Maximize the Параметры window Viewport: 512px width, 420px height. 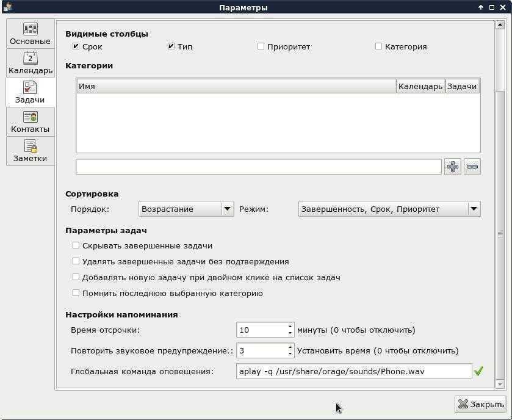pyautogui.click(x=492, y=7)
